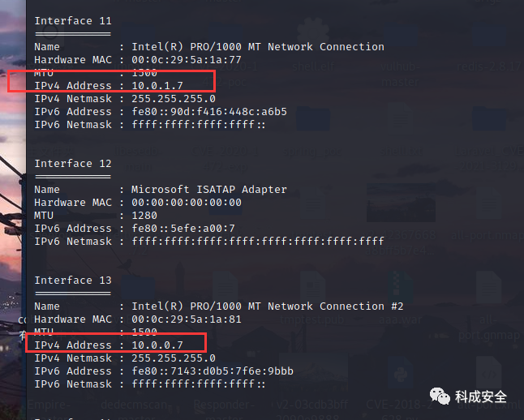Click the long ISATAP IPv6 netmask value
The height and width of the screenshot is (420, 524).
click(x=258, y=242)
